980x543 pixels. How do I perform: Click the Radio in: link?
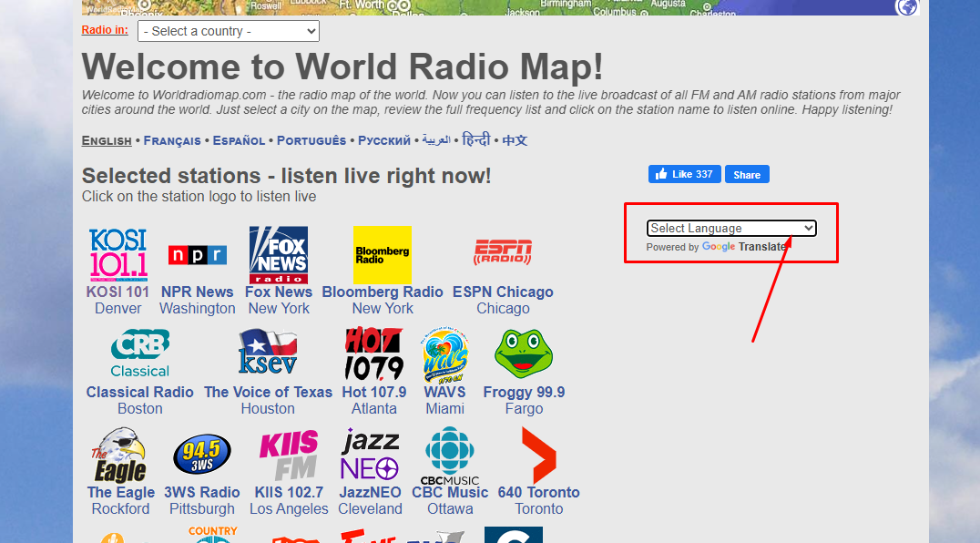[x=105, y=30]
